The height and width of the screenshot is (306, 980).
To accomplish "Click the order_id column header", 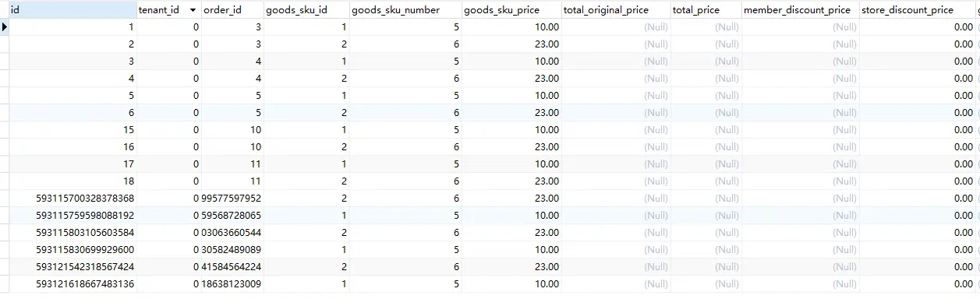I will pyautogui.click(x=232, y=10).
